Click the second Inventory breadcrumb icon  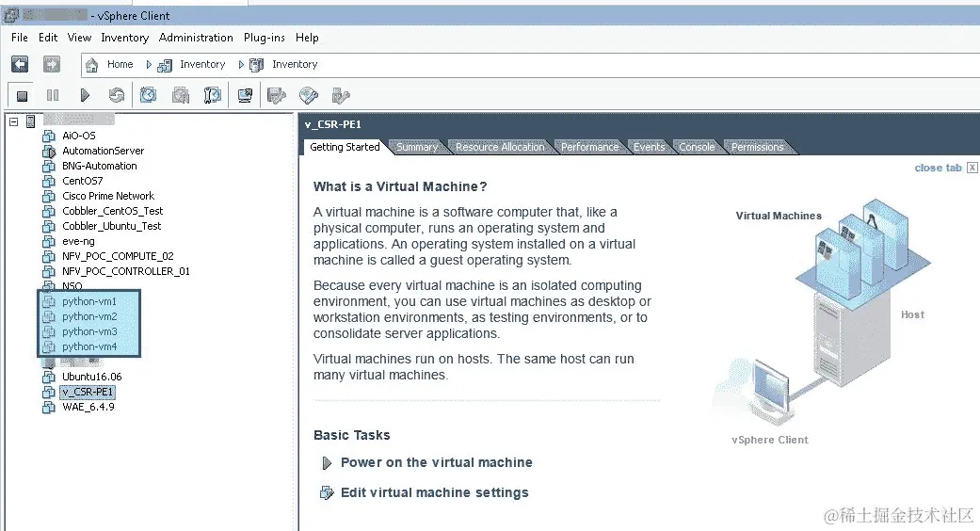click(256, 65)
